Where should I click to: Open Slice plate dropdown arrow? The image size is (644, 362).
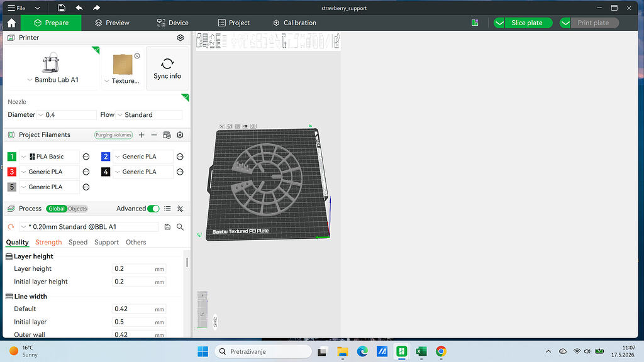499,23
